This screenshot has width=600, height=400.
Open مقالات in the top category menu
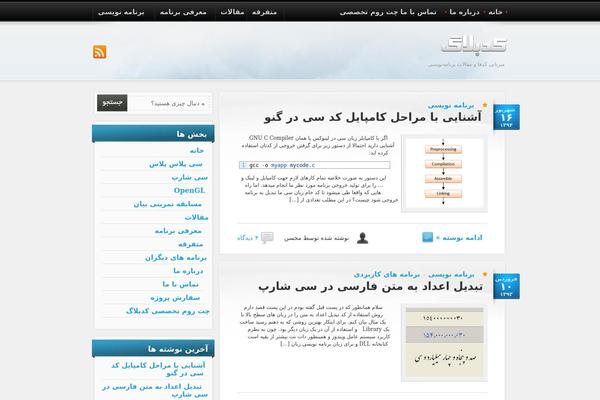(x=232, y=12)
